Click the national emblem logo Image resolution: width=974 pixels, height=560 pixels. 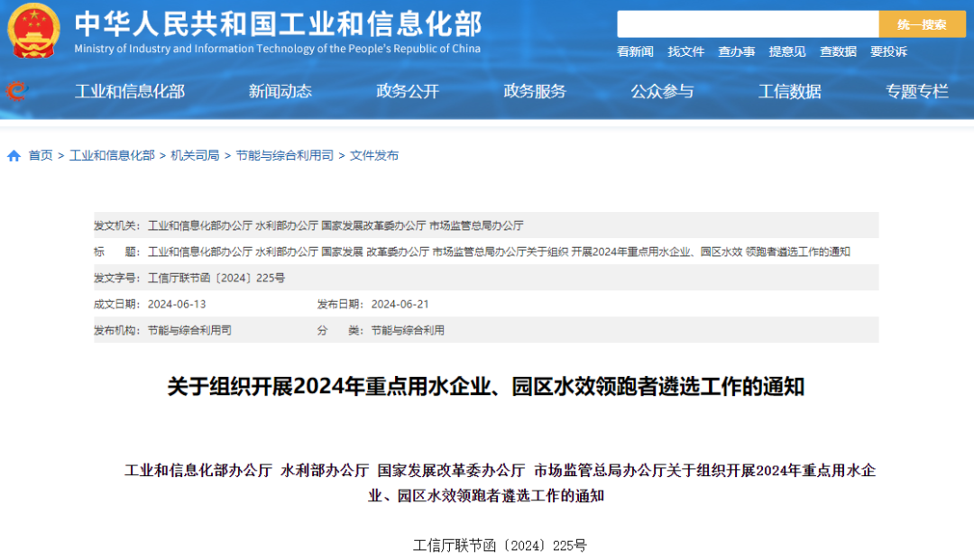coord(34,31)
